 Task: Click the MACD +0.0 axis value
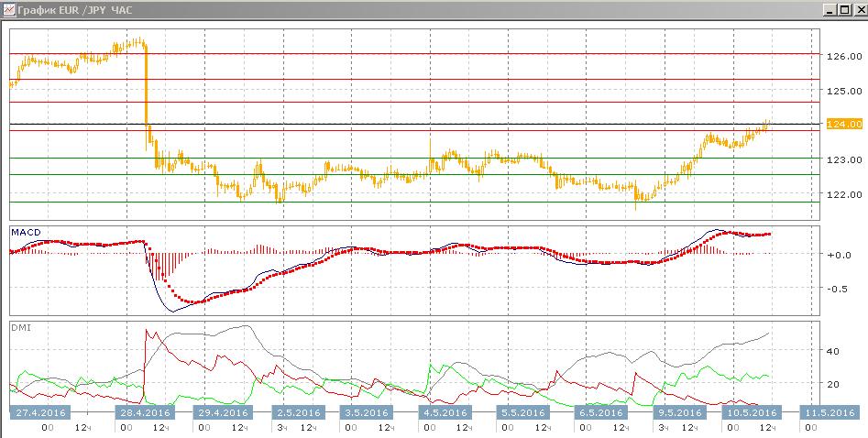pos(839,256)
